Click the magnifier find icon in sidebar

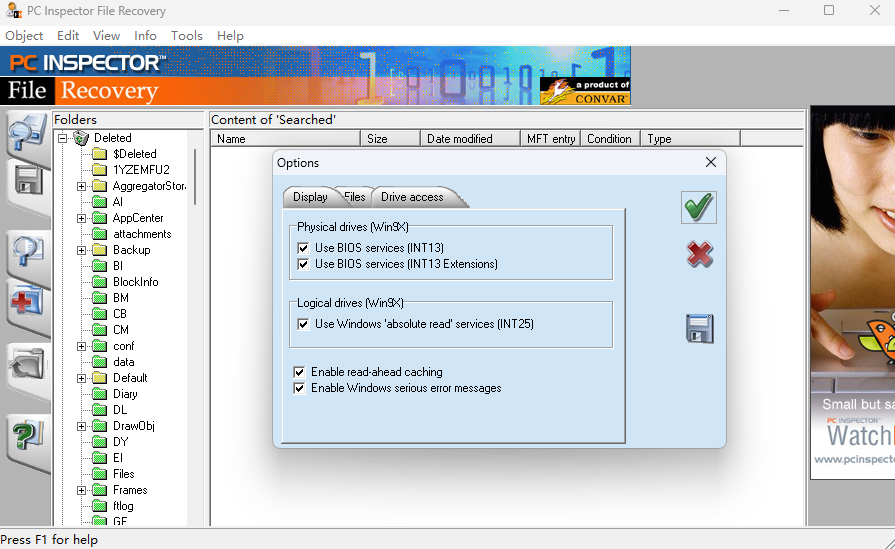coord(27,252)
